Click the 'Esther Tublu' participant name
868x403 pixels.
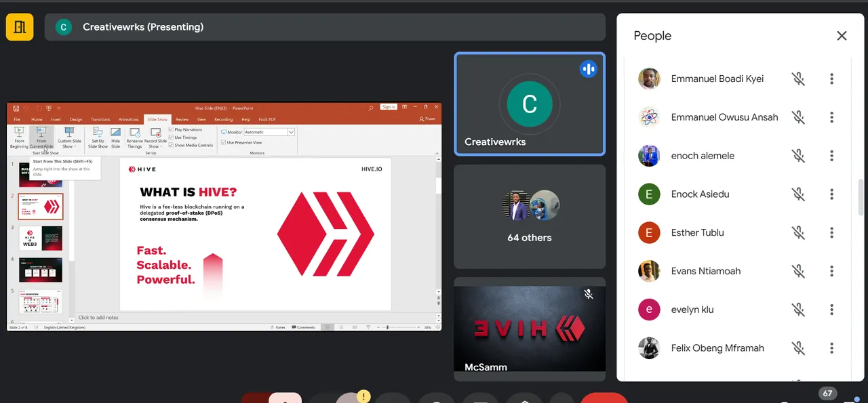pyautogui.click(x=698, y=233)
